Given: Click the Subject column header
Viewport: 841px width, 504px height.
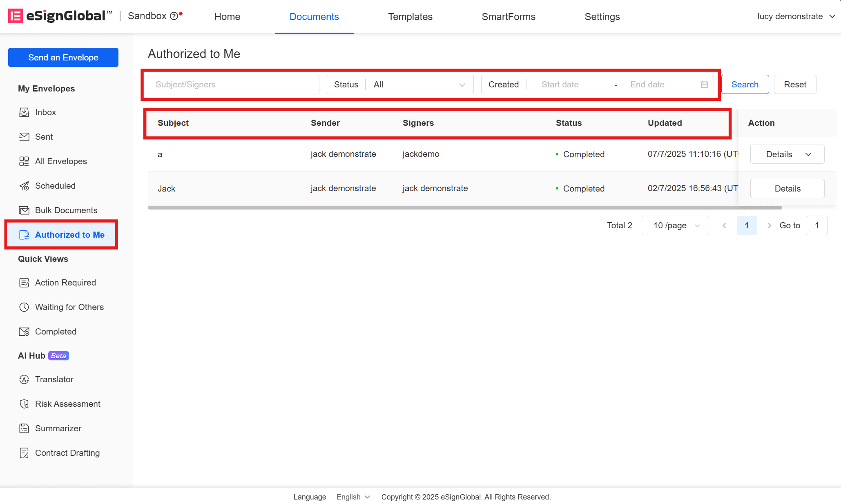Looking at the screenshot, I should pyautogui.click(x=173, y=123).
